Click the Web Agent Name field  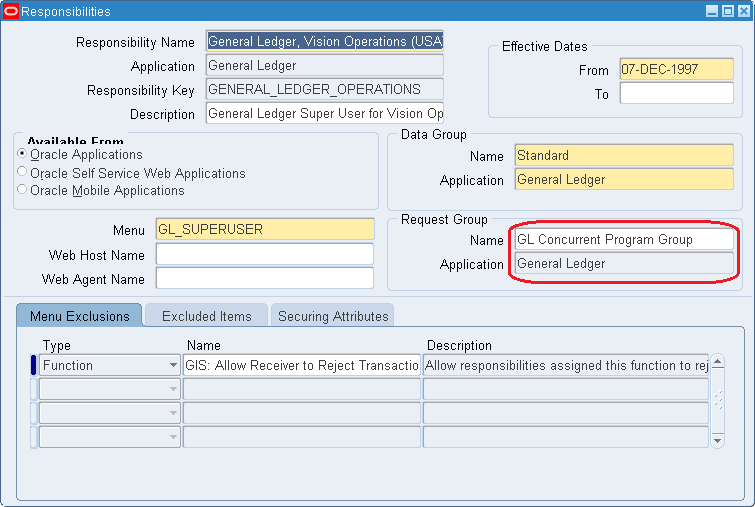click(x=265, y=278)
